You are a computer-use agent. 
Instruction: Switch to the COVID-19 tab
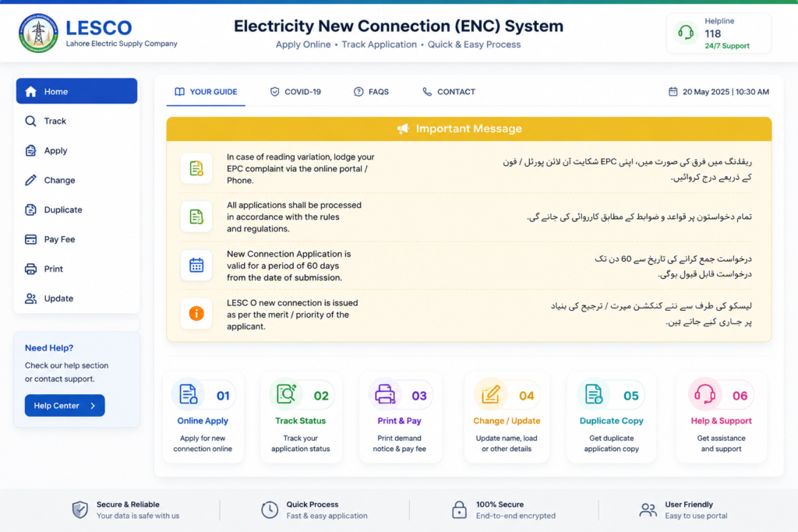295,92
